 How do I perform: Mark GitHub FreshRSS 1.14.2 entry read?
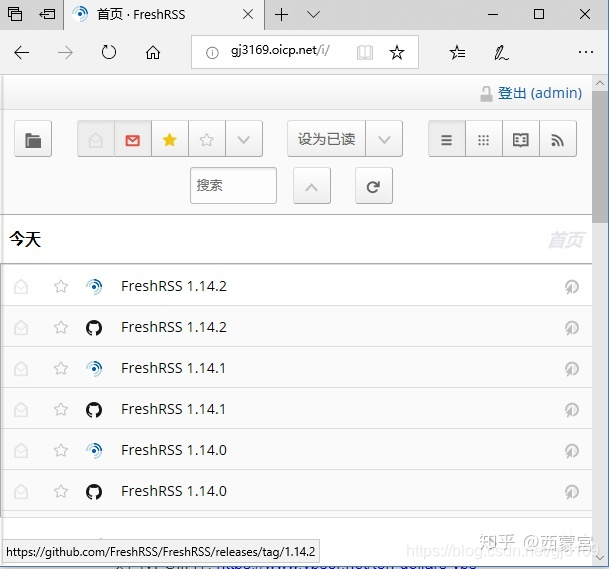coord(21,328)
